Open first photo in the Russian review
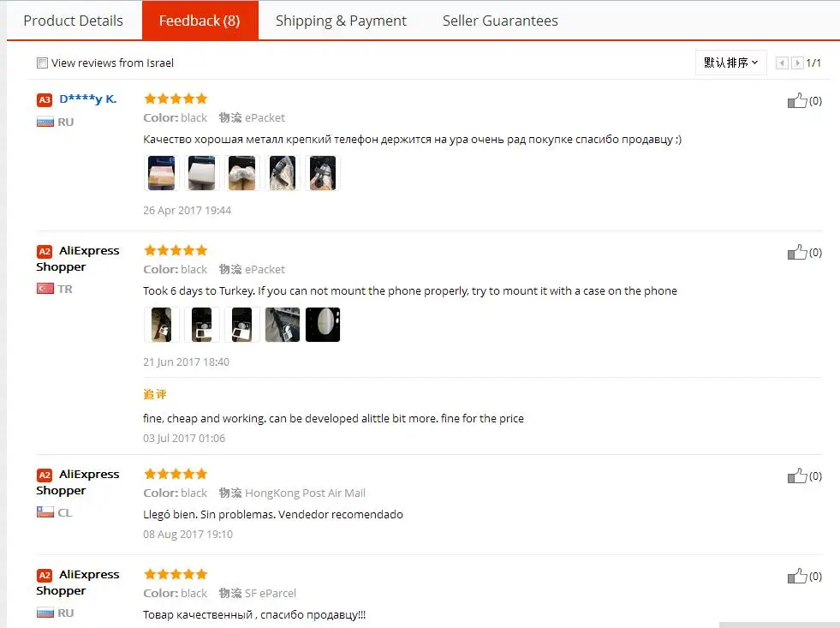This screenshot has width=840, height=628. click(161, 173)
